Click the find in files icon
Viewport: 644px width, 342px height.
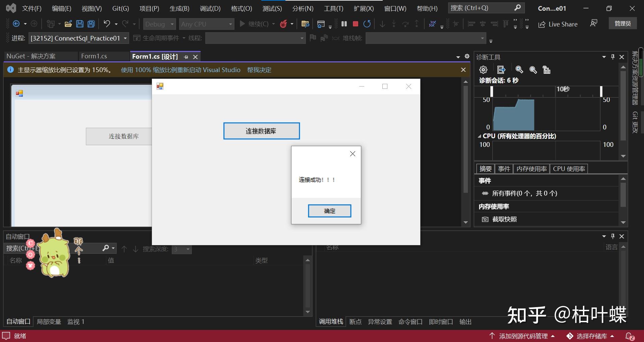pyautogui.click(x=305, y=24)
